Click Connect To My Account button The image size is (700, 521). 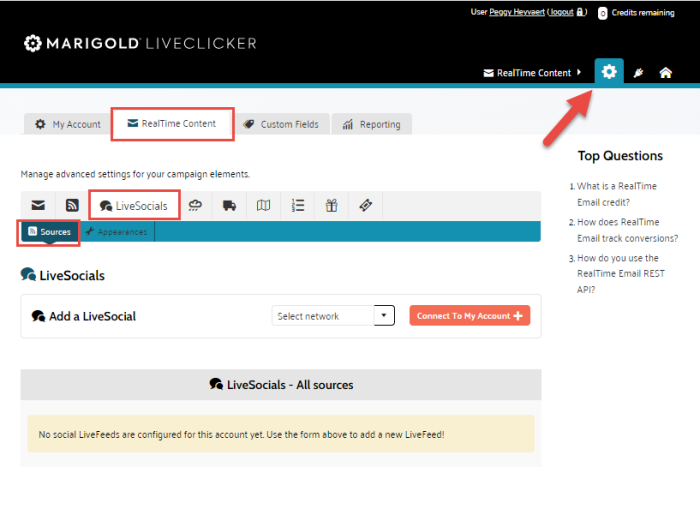470,316
